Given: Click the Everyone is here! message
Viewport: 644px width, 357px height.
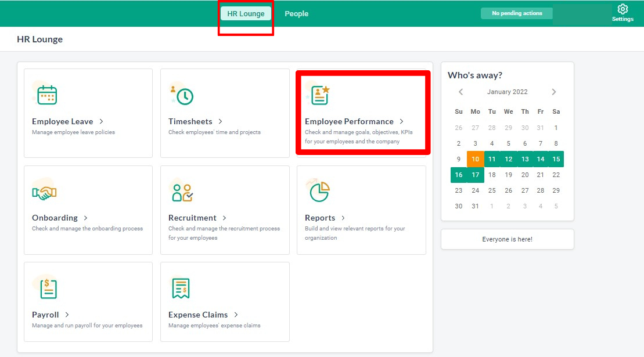Looking at the screenshot, I should click(x=507, y=239).
